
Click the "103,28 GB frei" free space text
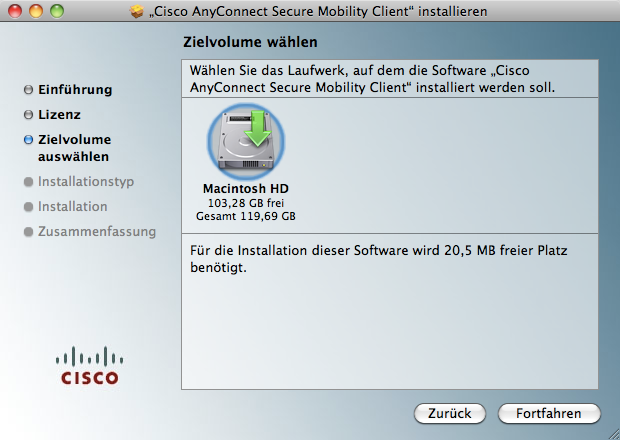[x=245, y=202]
